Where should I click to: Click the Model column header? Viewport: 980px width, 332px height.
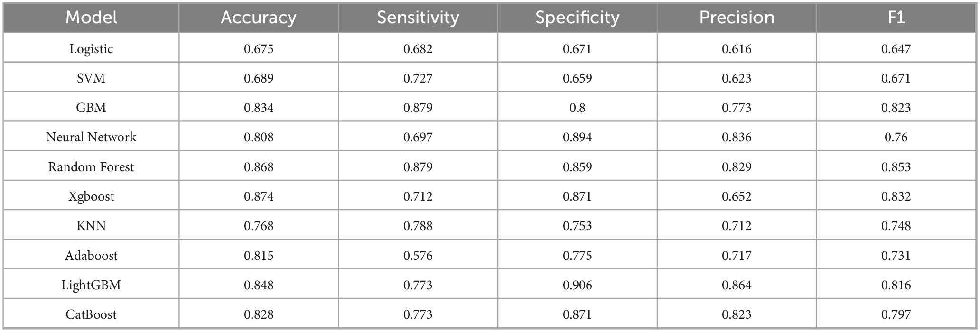click(x=91, y=18)
